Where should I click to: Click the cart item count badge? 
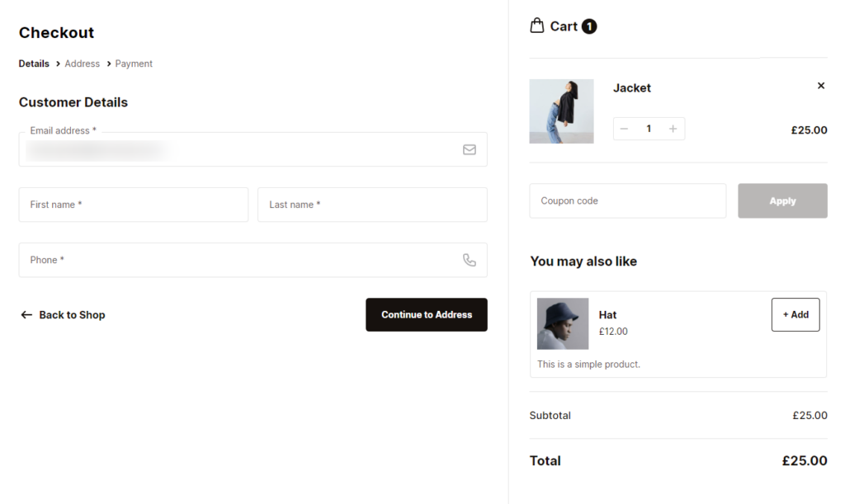click(x=589, y=26)
